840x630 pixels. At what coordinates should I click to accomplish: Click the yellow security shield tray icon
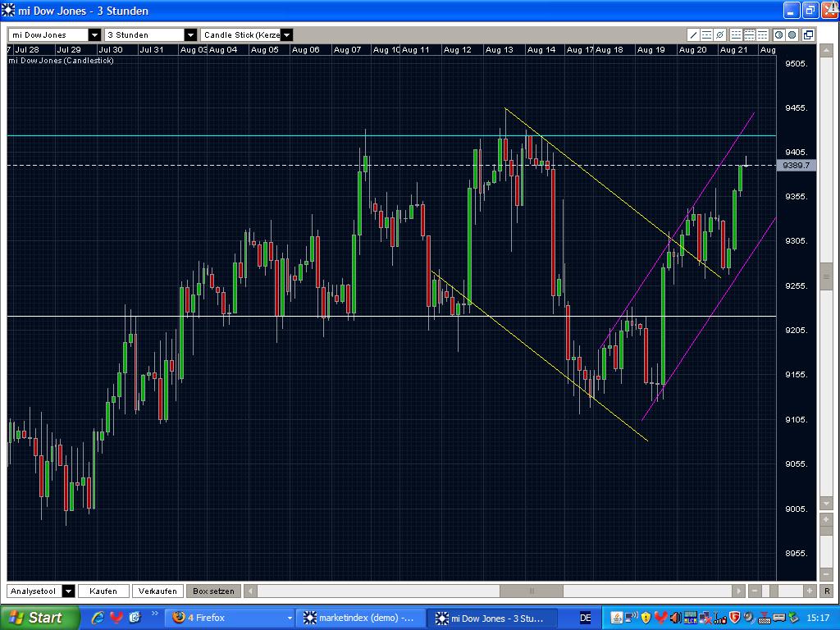coord(646,618)
